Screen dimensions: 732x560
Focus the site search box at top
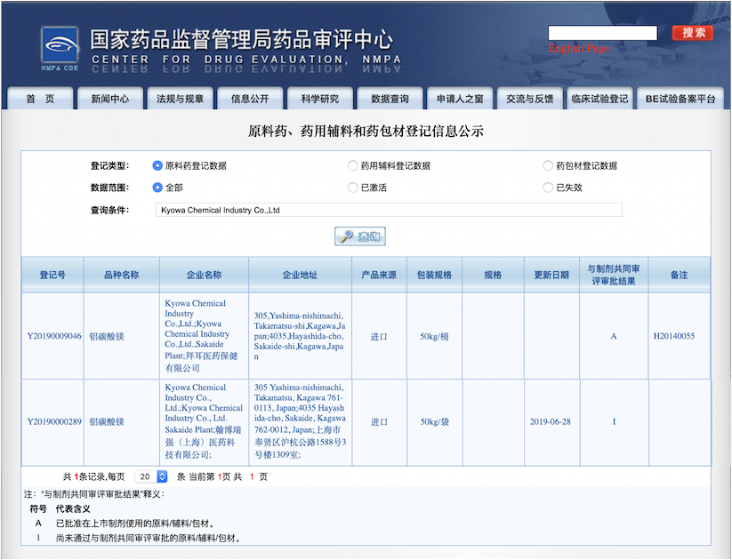coord(603,33)
